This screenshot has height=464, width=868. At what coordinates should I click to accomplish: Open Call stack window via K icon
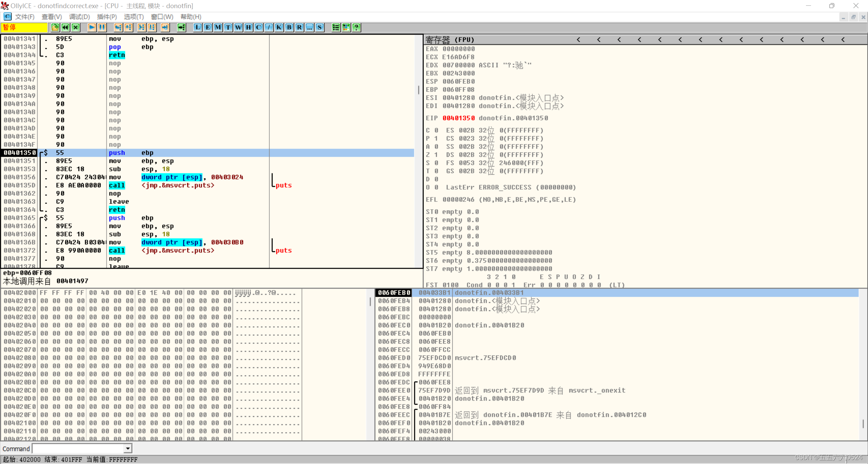279,27
